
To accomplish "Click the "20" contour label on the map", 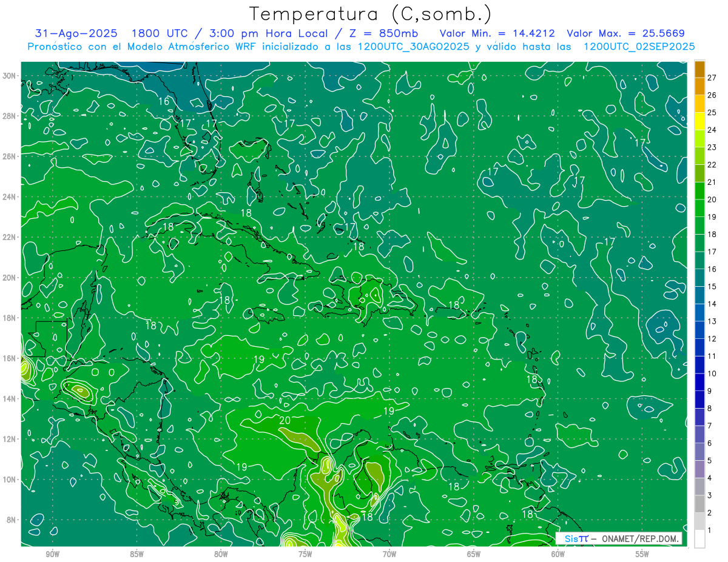I will tap(285, 420).
